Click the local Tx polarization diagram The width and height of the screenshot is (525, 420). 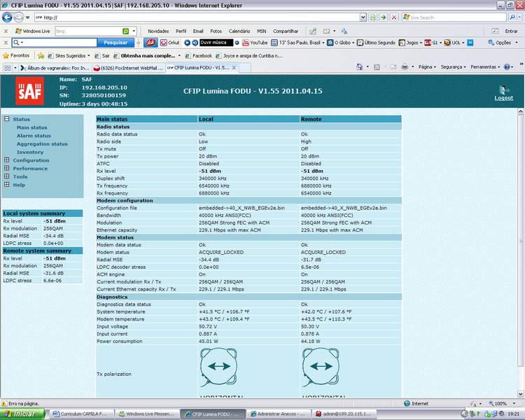[218, 367]
